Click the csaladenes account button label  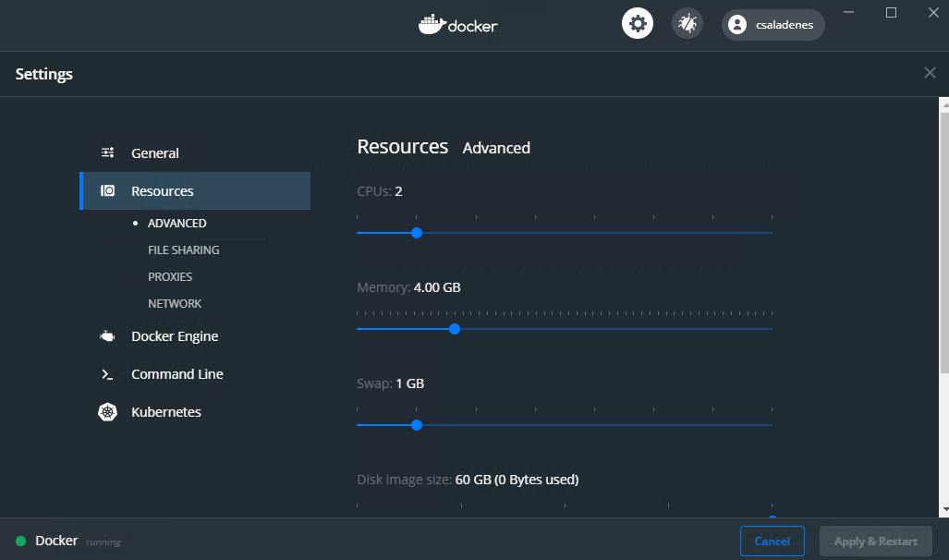pos(785,25)
